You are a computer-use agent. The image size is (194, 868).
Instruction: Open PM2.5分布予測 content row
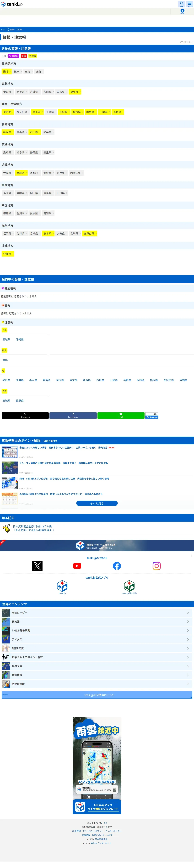point(97,631)
